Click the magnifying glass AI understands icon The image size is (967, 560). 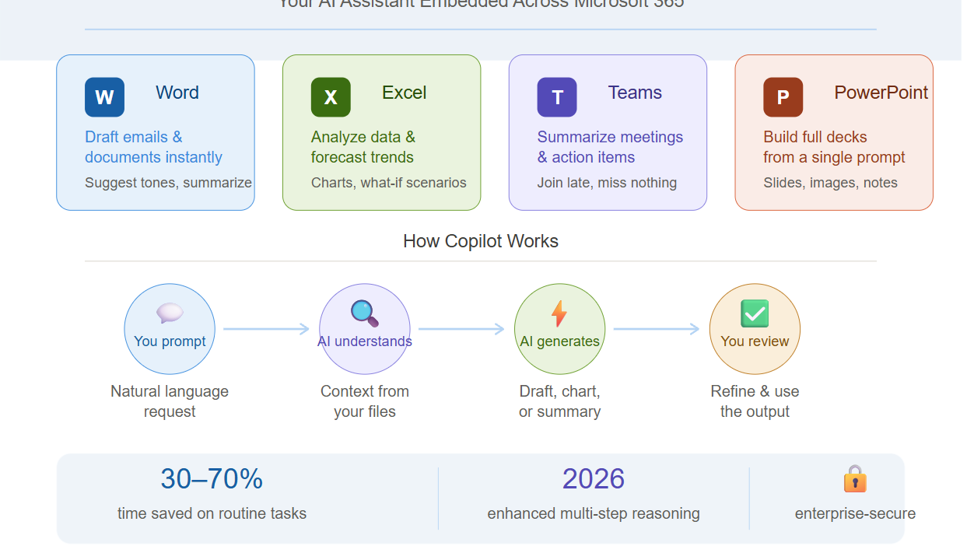(365, 313)
